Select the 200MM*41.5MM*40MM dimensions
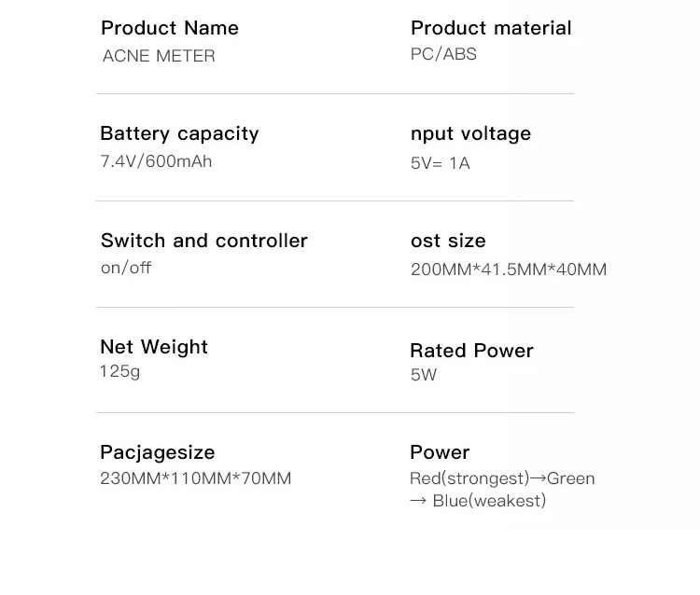Screen dimensions: 700x595 coord(509,270)
